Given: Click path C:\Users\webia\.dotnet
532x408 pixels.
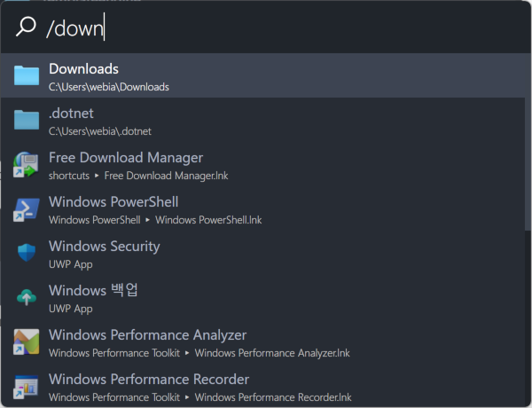Looking at the screenshot, I should tap(99, 131).
